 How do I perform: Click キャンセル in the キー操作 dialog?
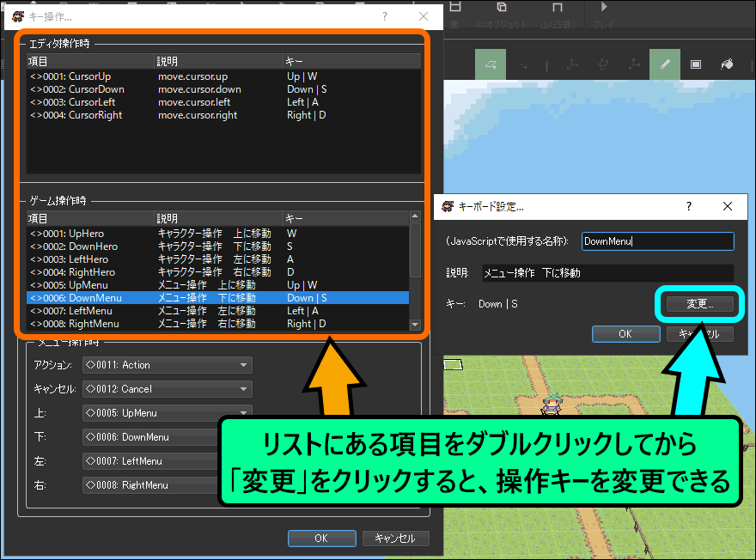pos(395,539)
